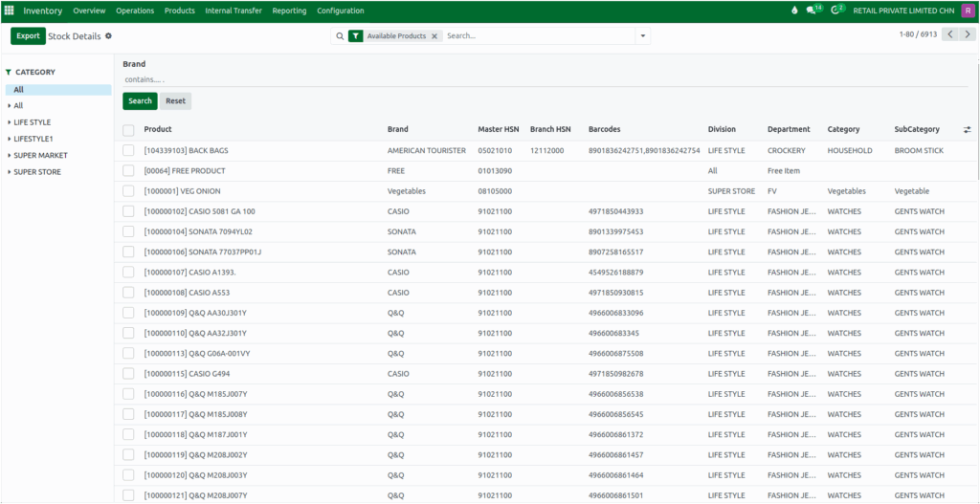Go to next page of records
Image resolution: width=980 pixels, height=504 pixels.
968,34
